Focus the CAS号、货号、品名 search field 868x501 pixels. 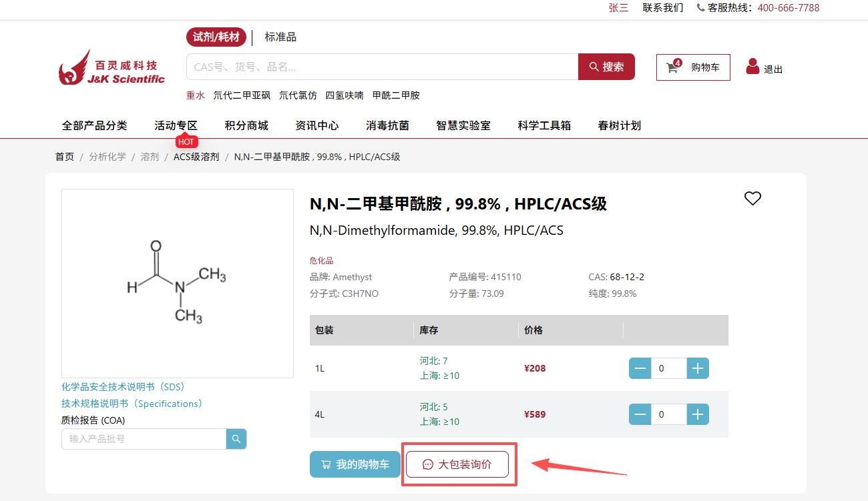tap(382, 67)
